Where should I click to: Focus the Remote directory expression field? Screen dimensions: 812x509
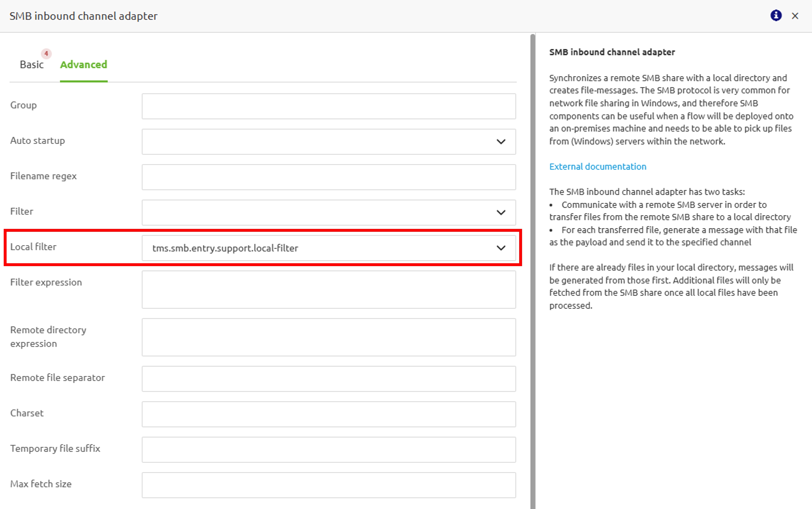click(328, 337)
